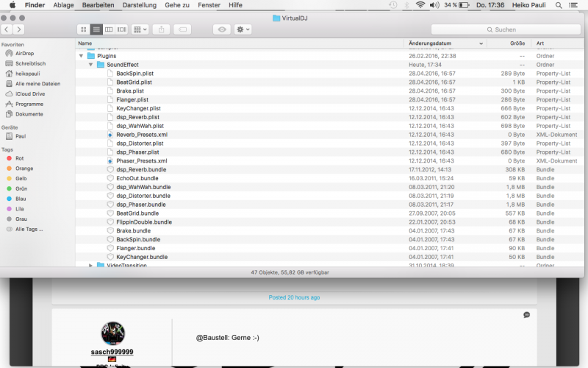Go back with the left arrow
Viewport: 588px width, 368px height.
point(7,29)
